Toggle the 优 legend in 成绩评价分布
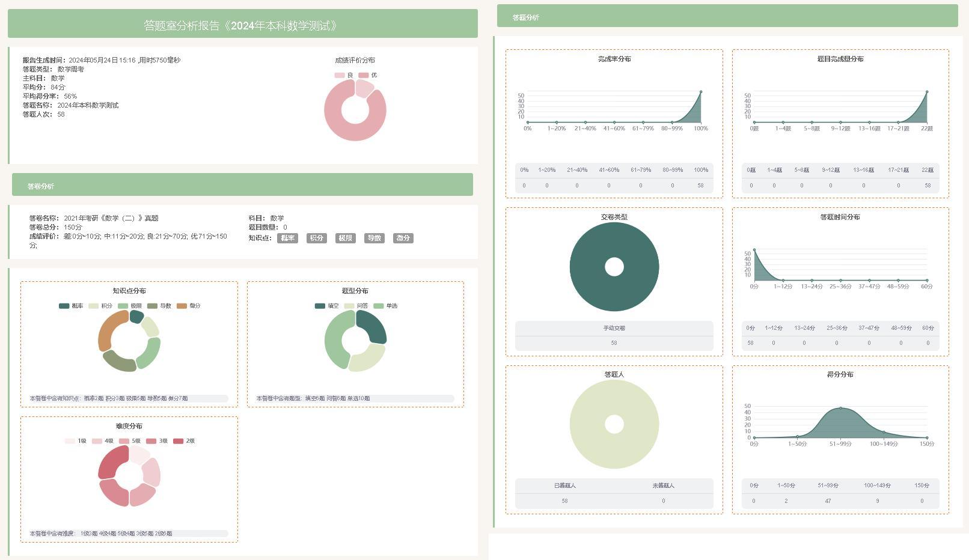Viewport: 969px width, 560px height. click(x=368, y=75)
